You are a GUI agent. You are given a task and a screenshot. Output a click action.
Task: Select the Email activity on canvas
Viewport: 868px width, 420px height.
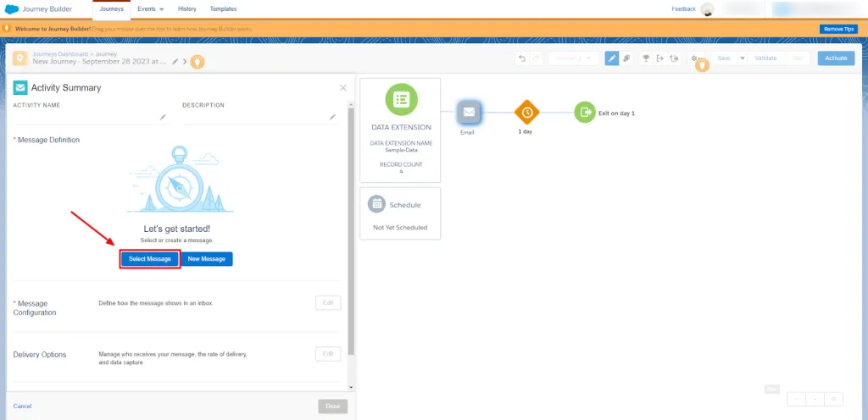point(469,112)
